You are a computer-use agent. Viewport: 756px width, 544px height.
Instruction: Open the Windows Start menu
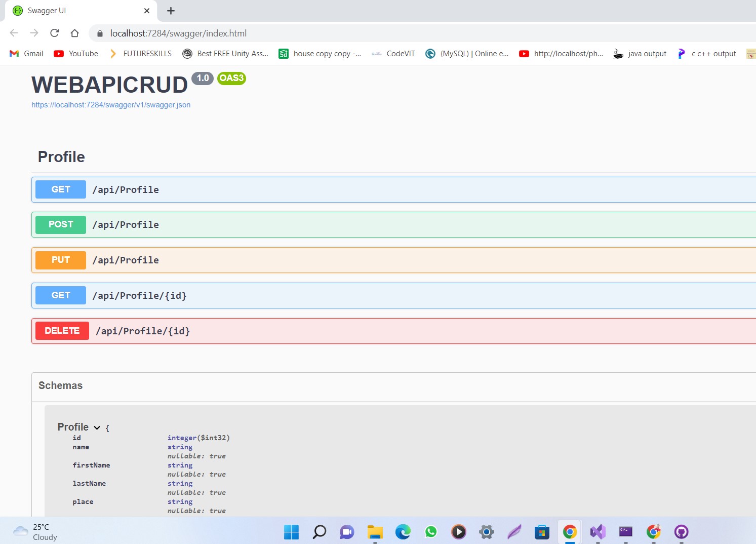coord(291,532)
